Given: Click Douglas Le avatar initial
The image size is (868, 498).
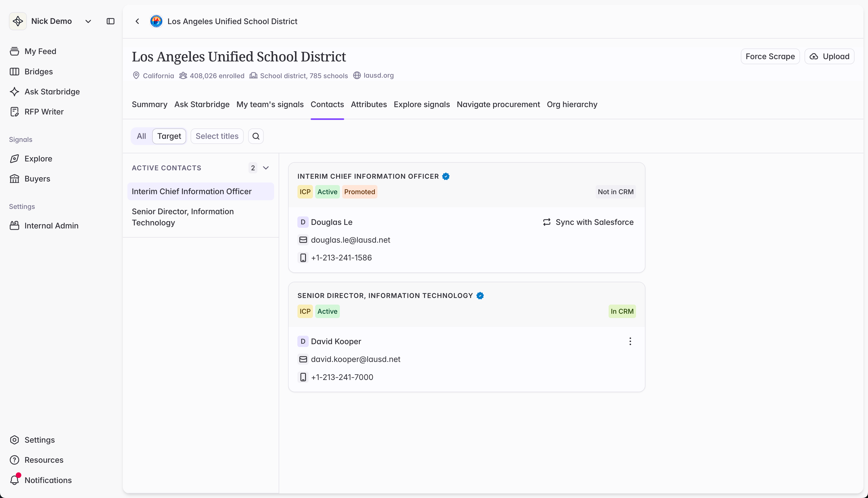Looking at the screenshot, I should coord(303,222).
